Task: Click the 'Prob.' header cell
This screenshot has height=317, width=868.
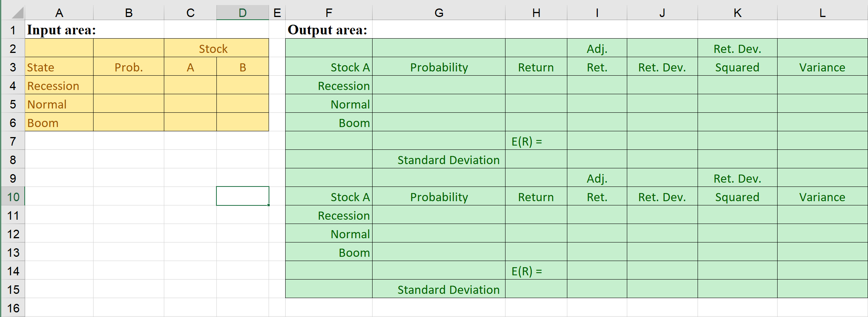Action: coord(128,67)
